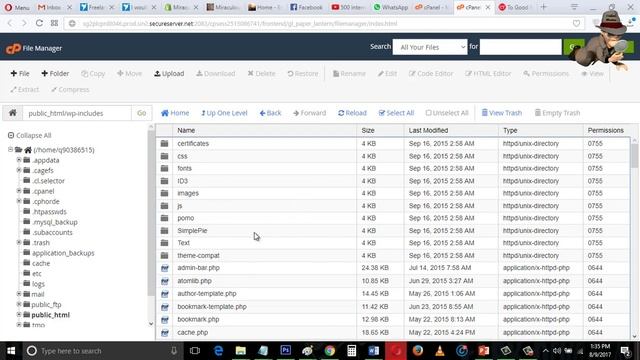
Task: Expand the .cphorde folder node
Action: (x=19, y=201)
